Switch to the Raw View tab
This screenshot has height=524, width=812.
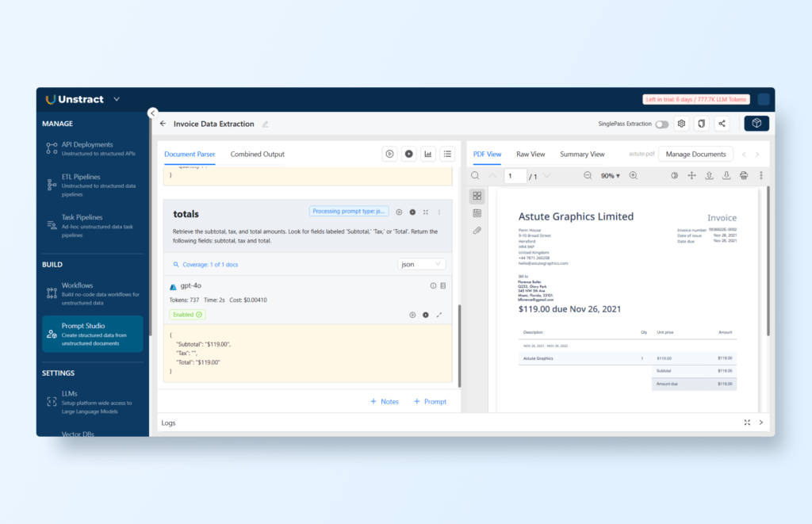(x=530, y=154)
